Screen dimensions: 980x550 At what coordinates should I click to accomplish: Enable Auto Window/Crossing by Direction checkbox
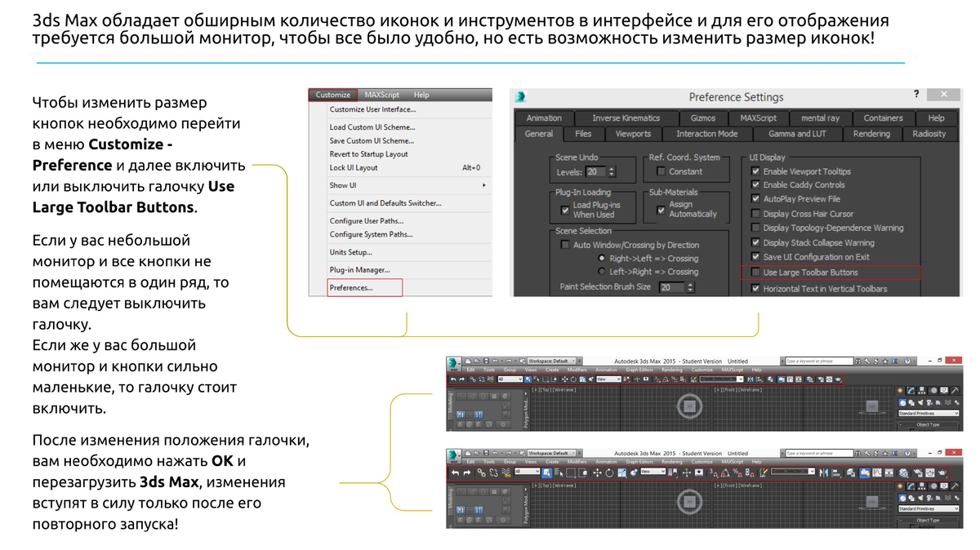coord(565,245)
